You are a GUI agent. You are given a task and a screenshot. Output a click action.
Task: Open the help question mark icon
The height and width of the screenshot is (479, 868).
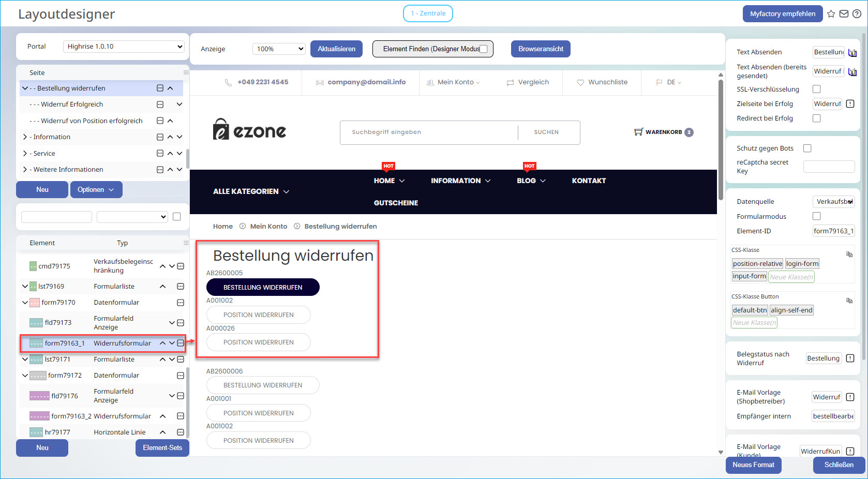point(857,14)
